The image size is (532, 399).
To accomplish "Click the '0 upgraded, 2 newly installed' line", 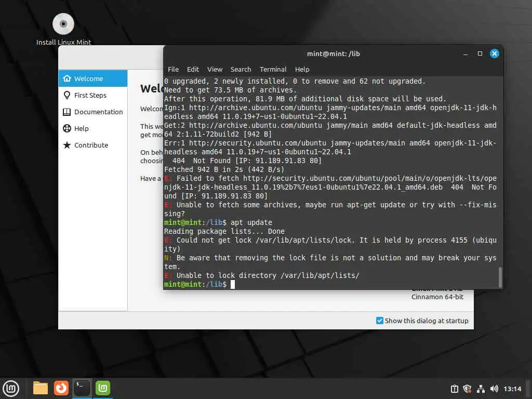I will point(295,82).
